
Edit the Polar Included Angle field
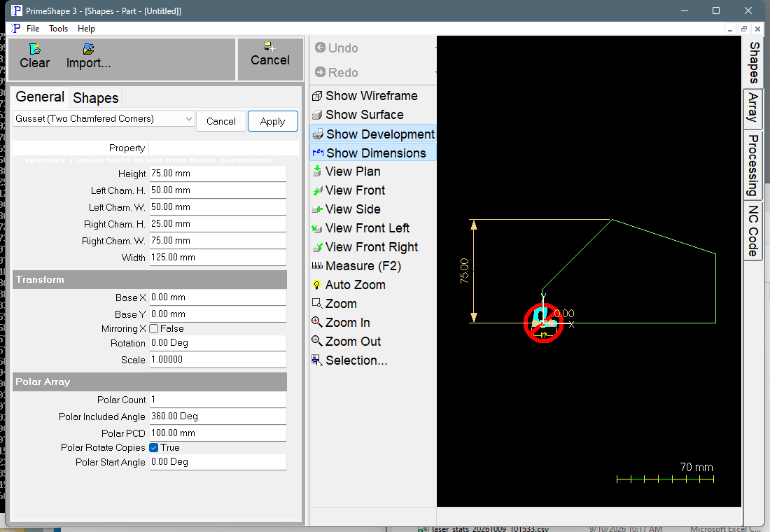click(218, 416)
